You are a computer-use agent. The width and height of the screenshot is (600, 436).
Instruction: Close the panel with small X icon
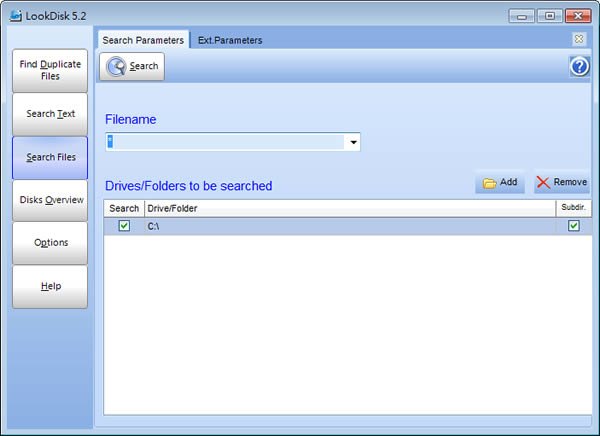click(x=579, y=39)
